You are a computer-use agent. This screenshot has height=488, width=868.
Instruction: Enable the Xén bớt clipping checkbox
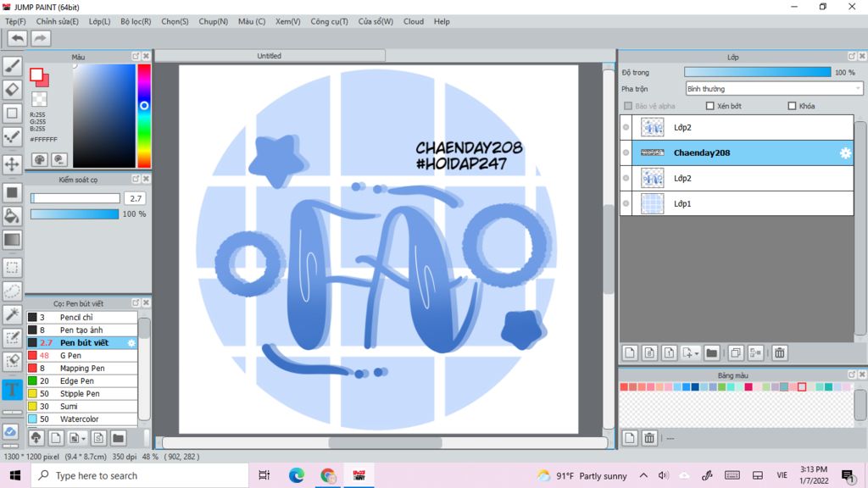tap(709, 106)
